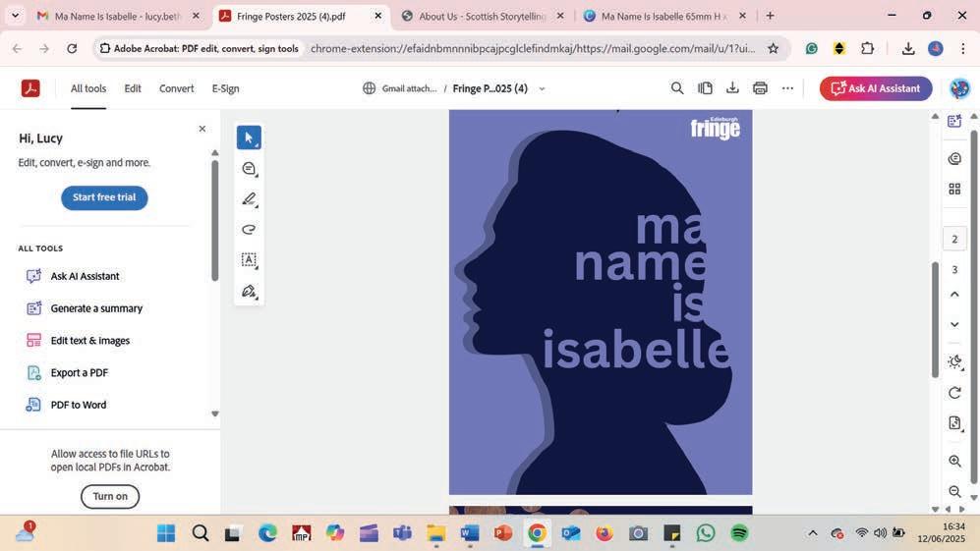
Task: Open the more options ellipsis menu
Action: coord(787,88)
